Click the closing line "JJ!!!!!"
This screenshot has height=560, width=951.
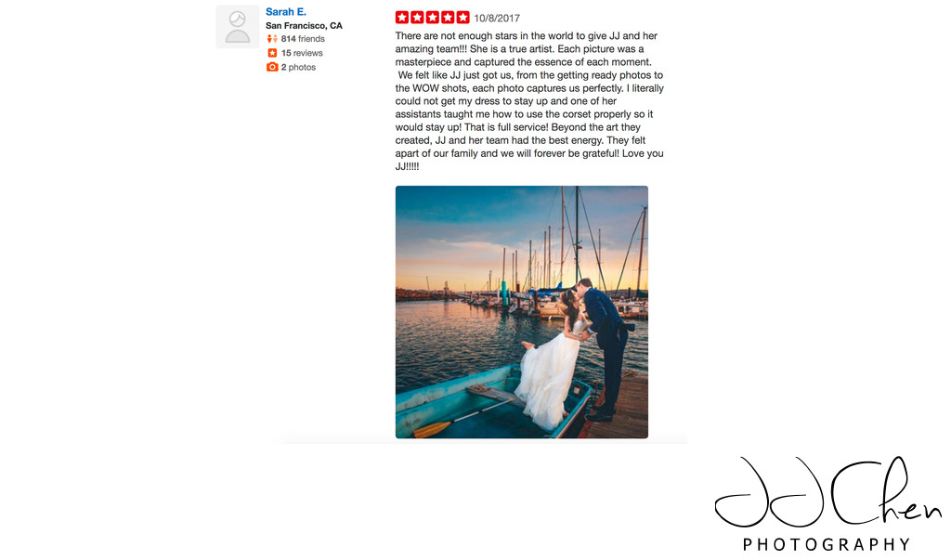pyautogui.click(x=407, y=167)
